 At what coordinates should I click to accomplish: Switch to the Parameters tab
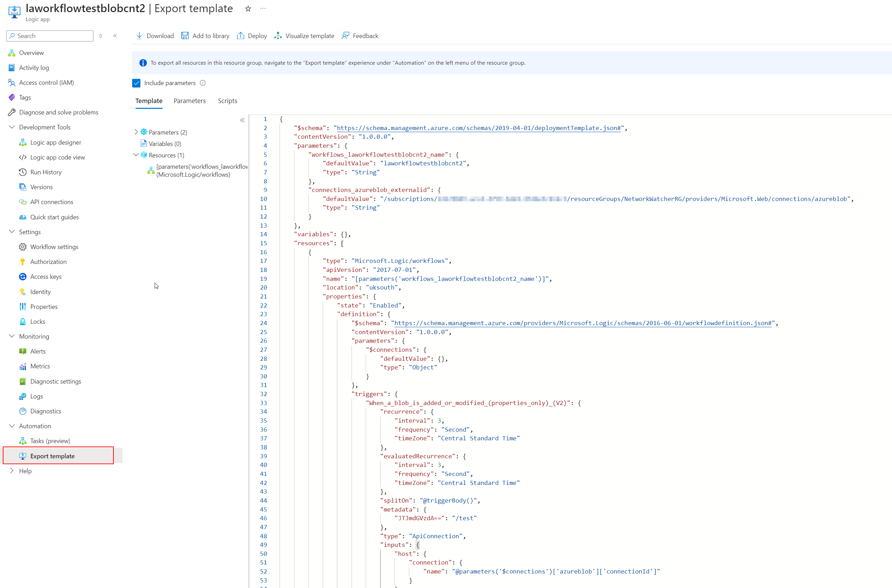click(189, 101)
